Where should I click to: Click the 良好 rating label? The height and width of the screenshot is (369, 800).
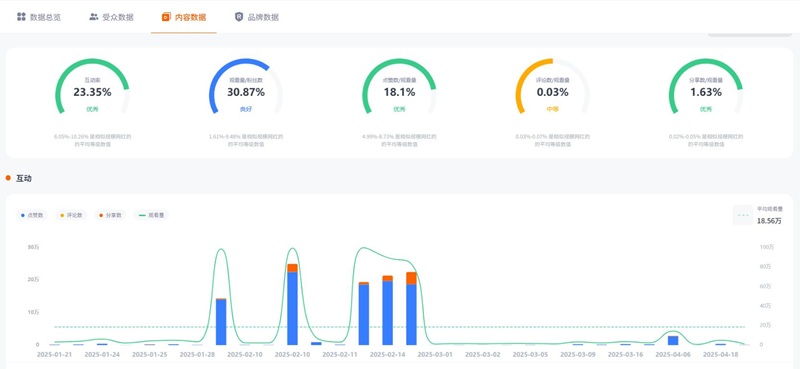pyautogui.click(x=246, y=109)
